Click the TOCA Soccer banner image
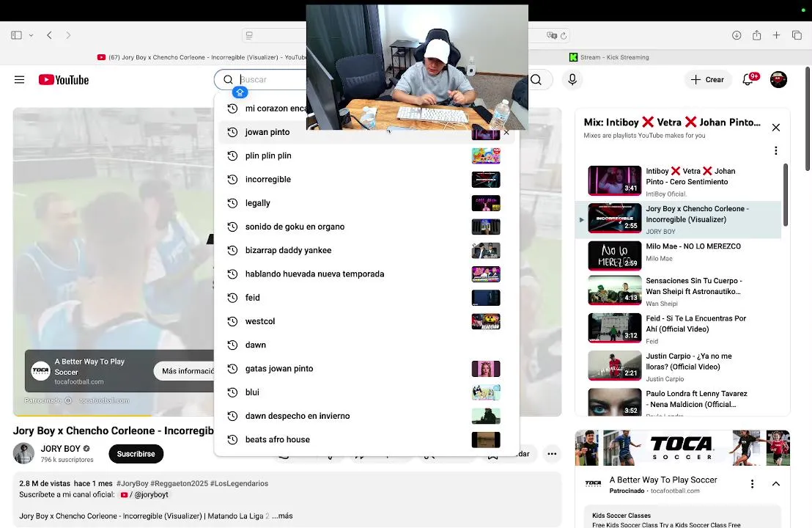The image size is (812, 528). coord(682,447)
